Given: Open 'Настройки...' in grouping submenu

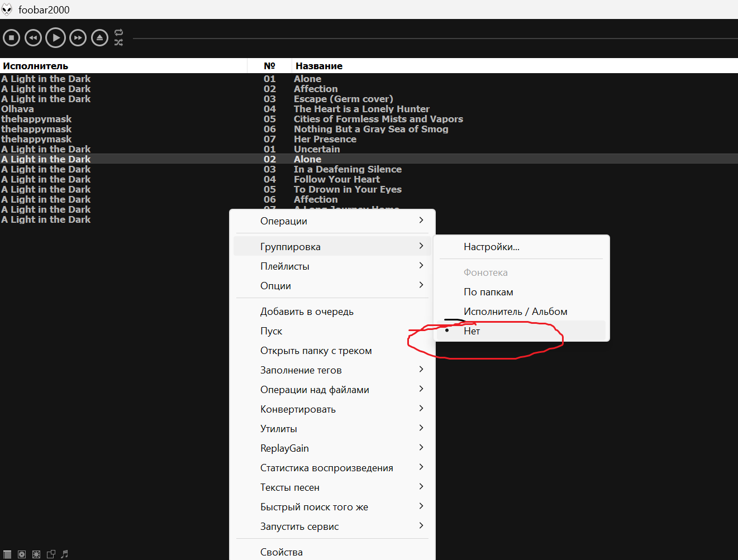Looking at the screenshot, I should pyautogui.click(x=491, y=247).
